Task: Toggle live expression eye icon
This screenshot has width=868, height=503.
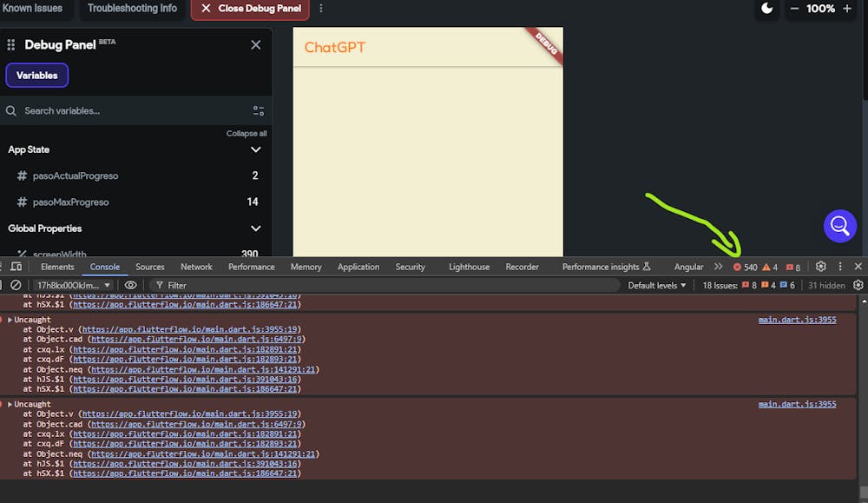Action: point(130,285)
